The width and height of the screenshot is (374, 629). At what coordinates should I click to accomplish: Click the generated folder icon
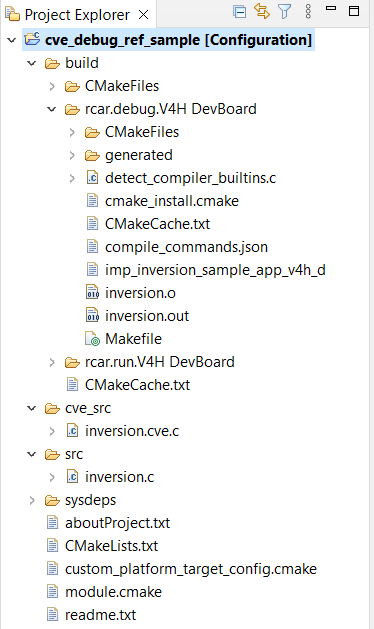pos(92,156)
